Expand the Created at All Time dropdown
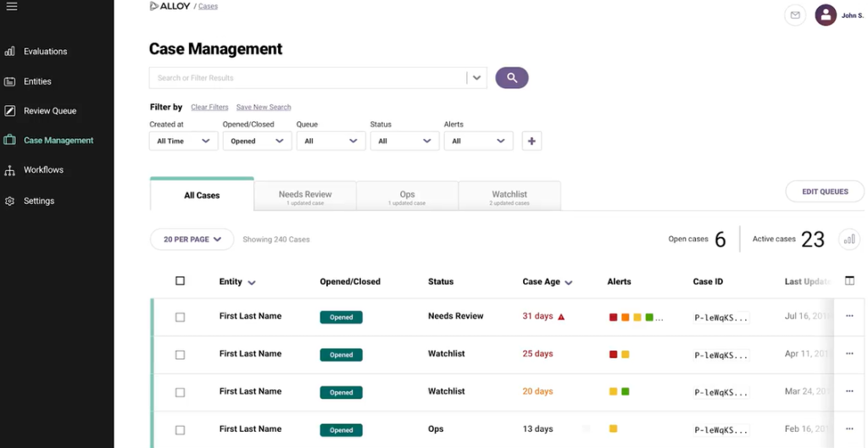The height and width of the screenshot is (448, 868). coord(183,141)
